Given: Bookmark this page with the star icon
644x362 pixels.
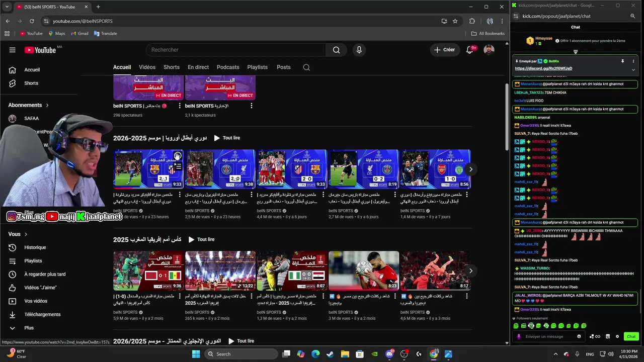Looking at the screenshot, I should point(455,21).
